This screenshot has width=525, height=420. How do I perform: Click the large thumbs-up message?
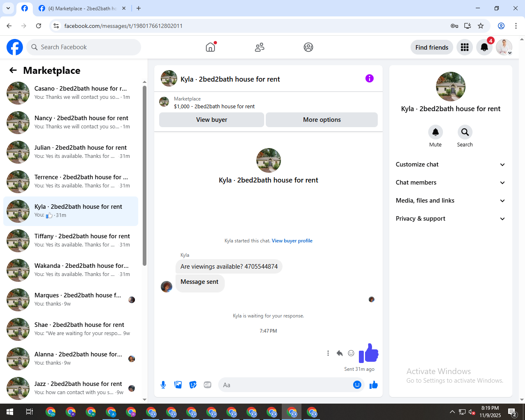368,353
